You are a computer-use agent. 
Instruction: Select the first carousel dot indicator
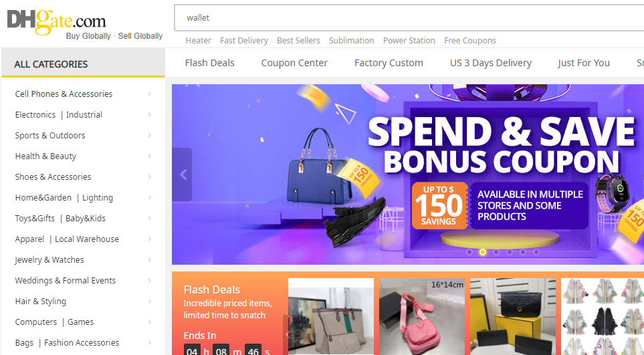(x=469, y=252)
